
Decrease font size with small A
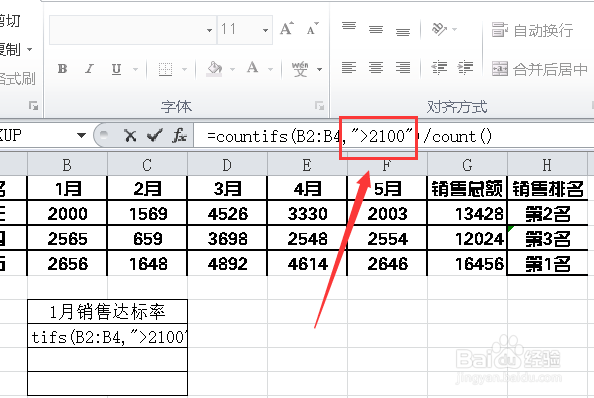click(313, 29)
